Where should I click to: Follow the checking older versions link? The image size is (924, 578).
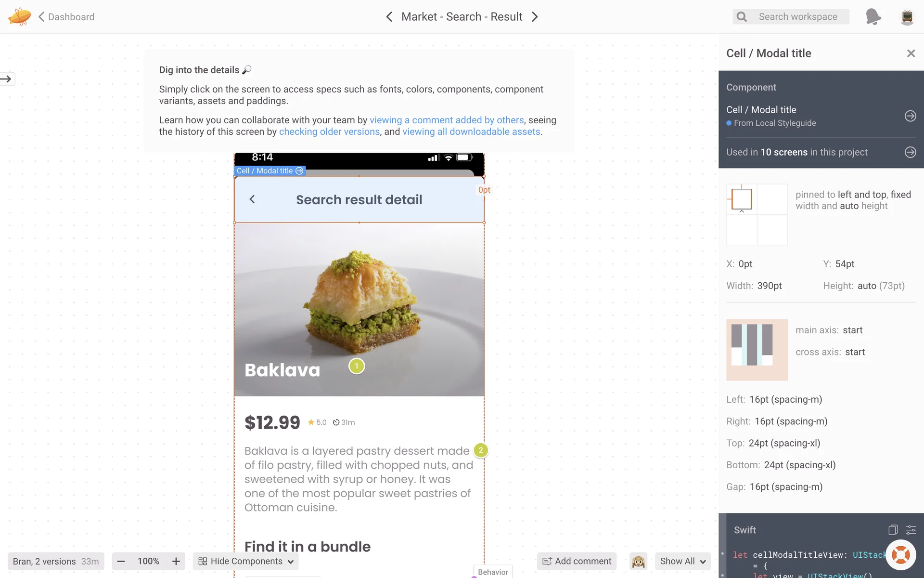pyautogui.click(x=329, y=131)
